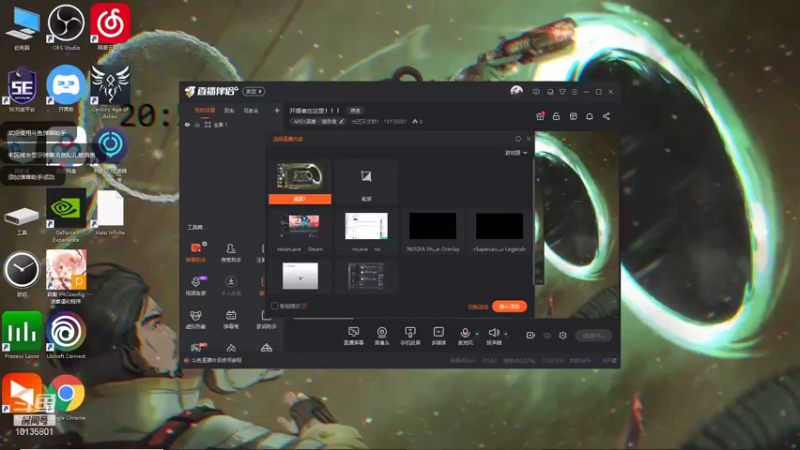Click the padlock icon in top-right toolbar

tap(557, 116)
